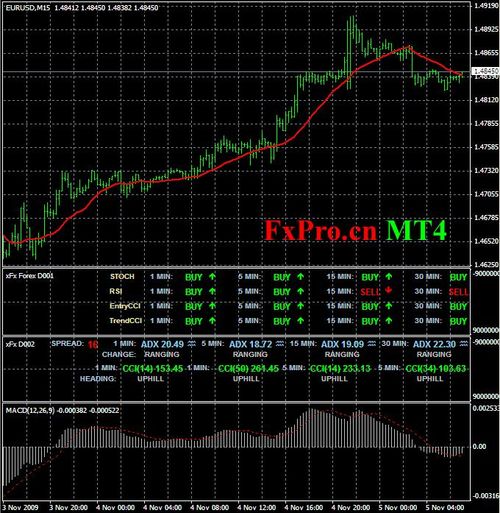Image resolution: width=500 pixels, height=513 pixels.
Task: Click the red SELL label for RSI 30 MIN
Action: click(x=458, y=292)
